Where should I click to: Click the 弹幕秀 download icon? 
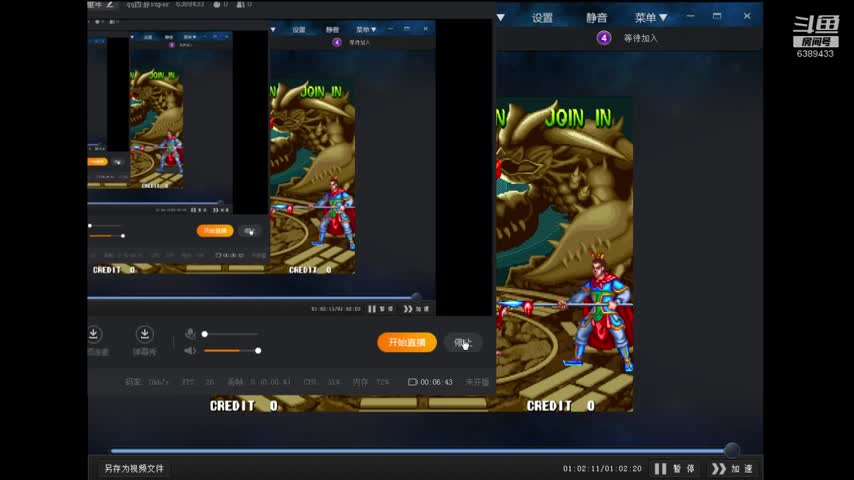click(144, 334)
